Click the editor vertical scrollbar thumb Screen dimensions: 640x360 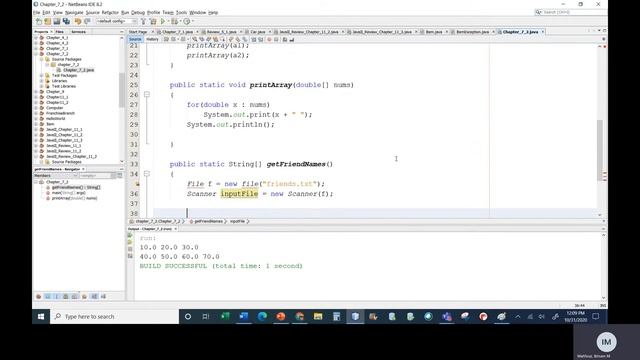(600, 150)
